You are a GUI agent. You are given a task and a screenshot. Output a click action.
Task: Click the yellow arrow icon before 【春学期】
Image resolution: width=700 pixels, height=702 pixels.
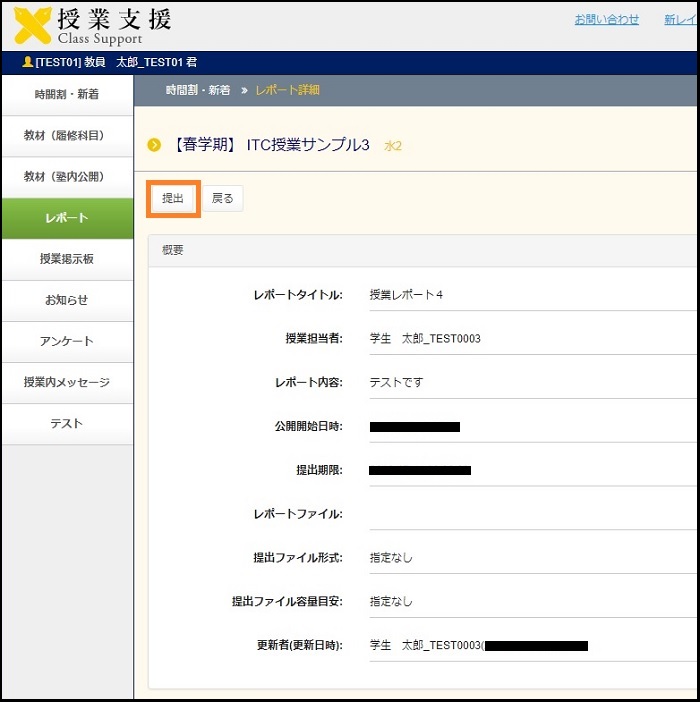154,145
